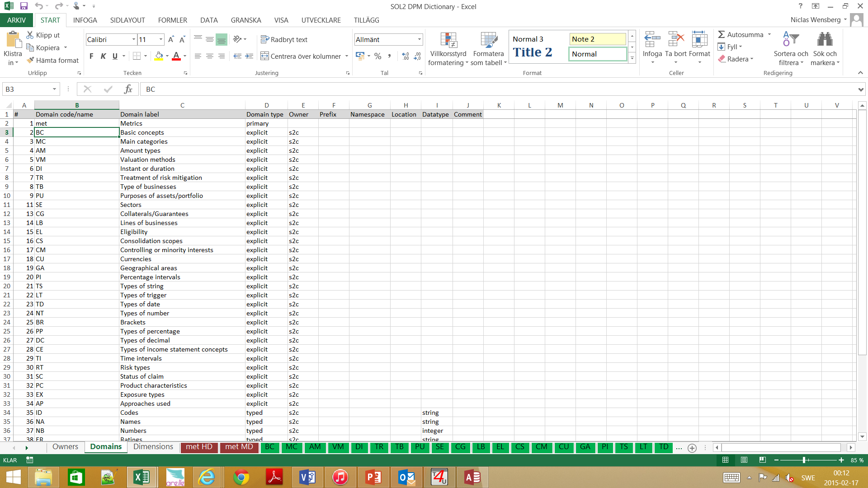The image size is (868, 488).
Task: Click the decrease indent icon
Action: click(x=237, y=56)
